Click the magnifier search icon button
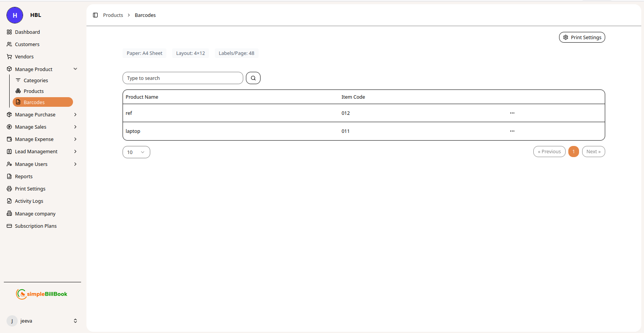Viewport: 644px width, 333px height. click(x=253, y=78)
